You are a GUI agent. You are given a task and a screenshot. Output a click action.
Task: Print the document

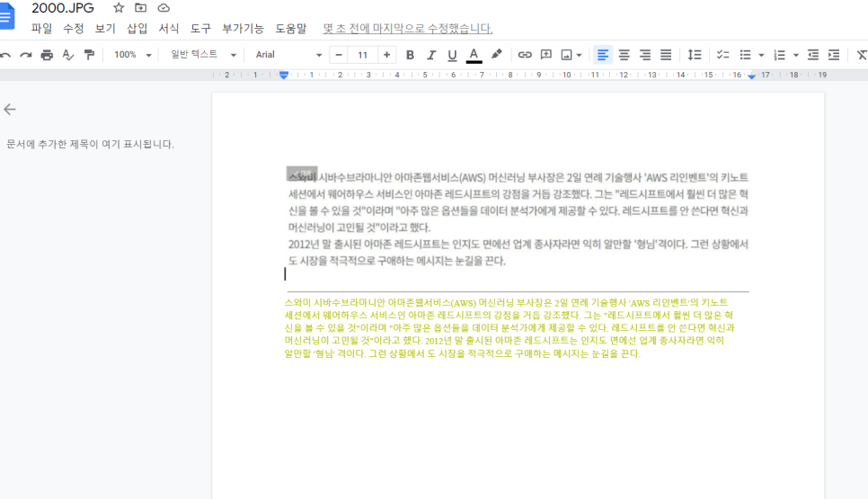(x=47, y=55)
